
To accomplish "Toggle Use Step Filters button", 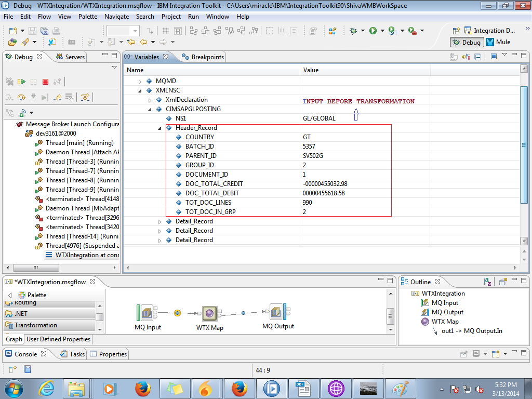I will tap(85, 98).
